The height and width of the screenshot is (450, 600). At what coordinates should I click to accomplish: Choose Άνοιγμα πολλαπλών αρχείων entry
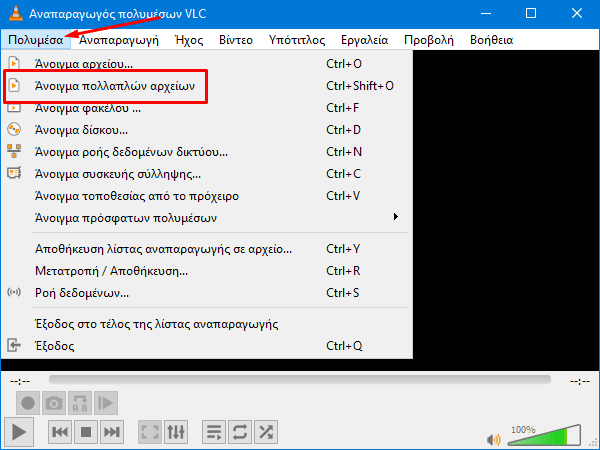coord(207,86)
